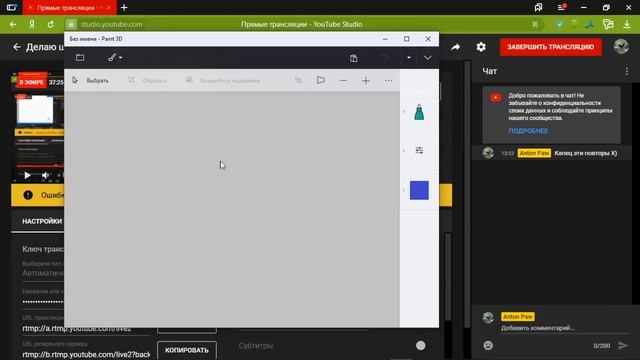
Task: Bookmark page via address bar icon
Action: click(535, 24)
